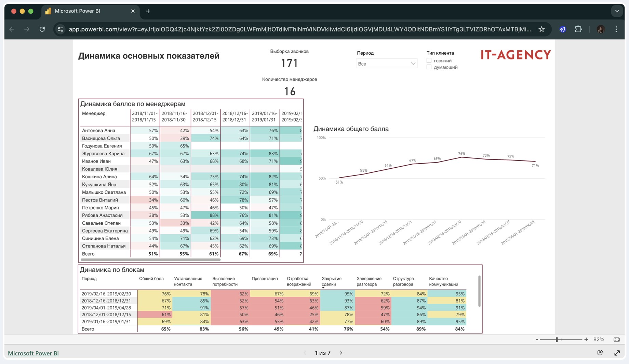Click the zoom in plus button
Image resolution: width=629 pixels, height=364 pixels.
(586, 339)
